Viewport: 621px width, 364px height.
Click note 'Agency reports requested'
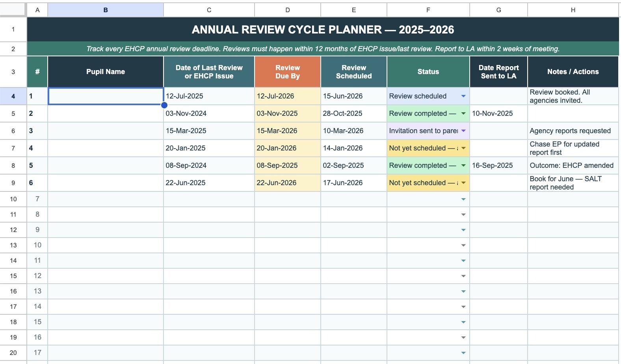click(x=573, y=131)
